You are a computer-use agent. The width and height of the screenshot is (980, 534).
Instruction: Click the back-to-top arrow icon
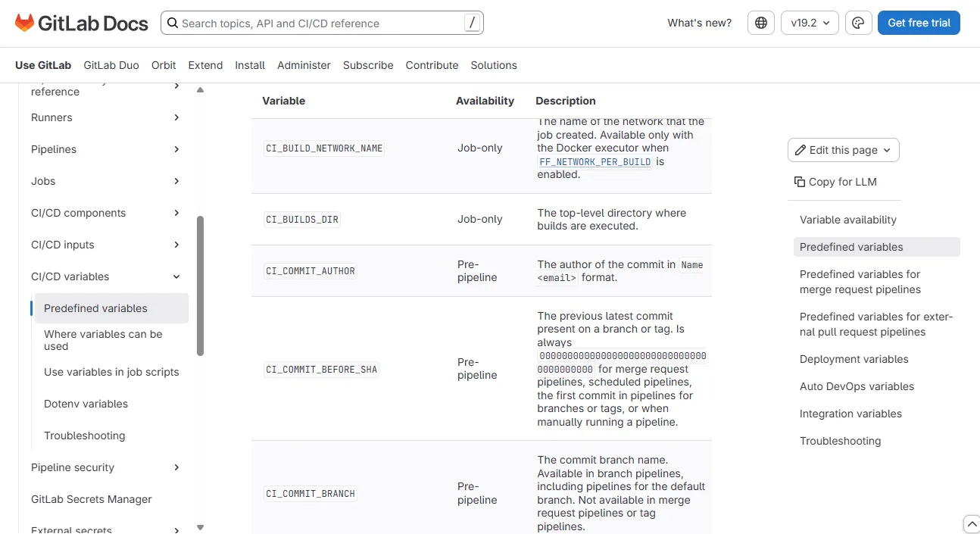pos(971,524)
